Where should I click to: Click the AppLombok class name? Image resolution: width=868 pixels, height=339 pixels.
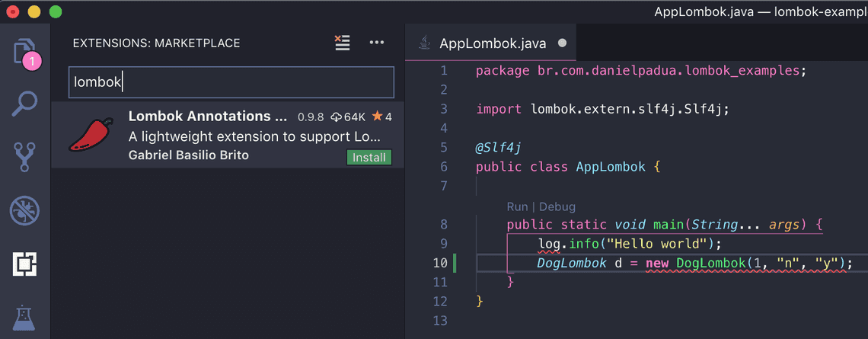(x=611, y=167)
